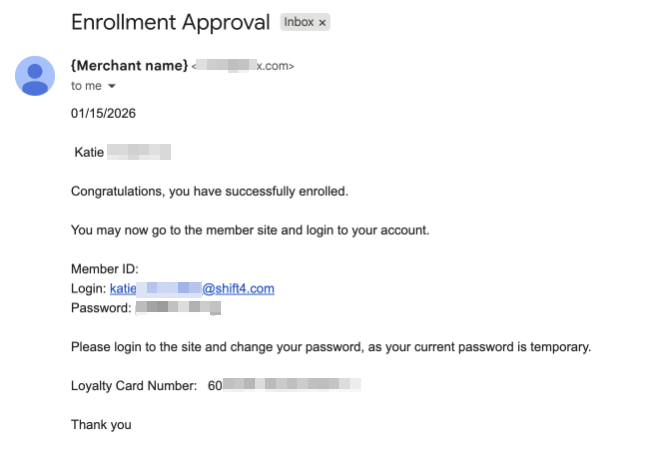Click the Loyalty Card Number label
This screenshot has width=645, height=452.
(x=134, y=385)
